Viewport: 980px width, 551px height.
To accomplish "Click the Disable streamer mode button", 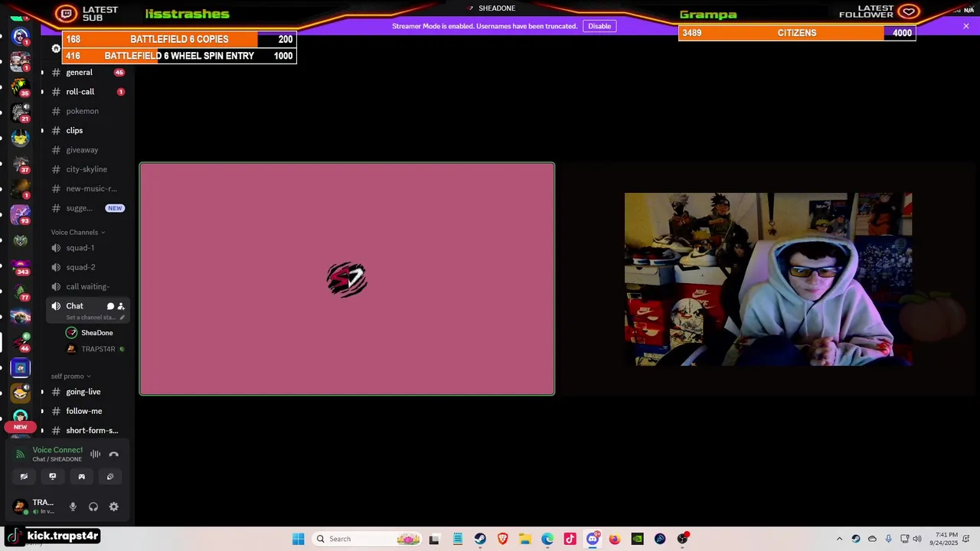I will tap(599, 26).
